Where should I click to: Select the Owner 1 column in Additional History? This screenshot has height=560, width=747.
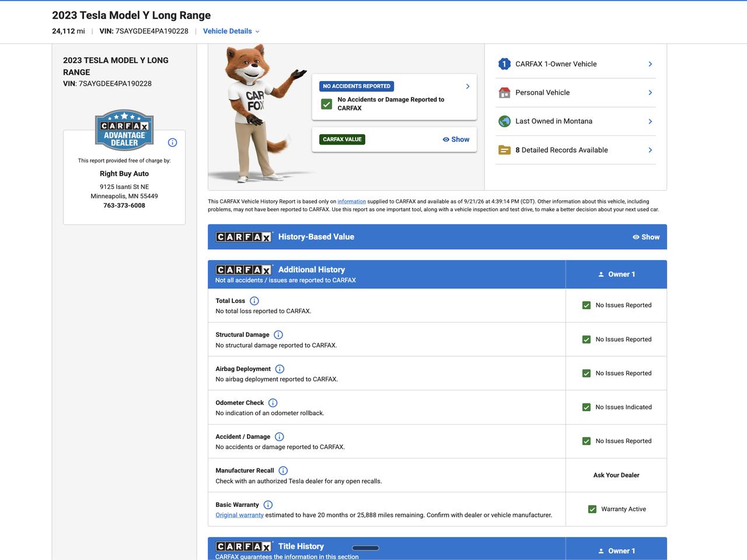coord(616,274)
